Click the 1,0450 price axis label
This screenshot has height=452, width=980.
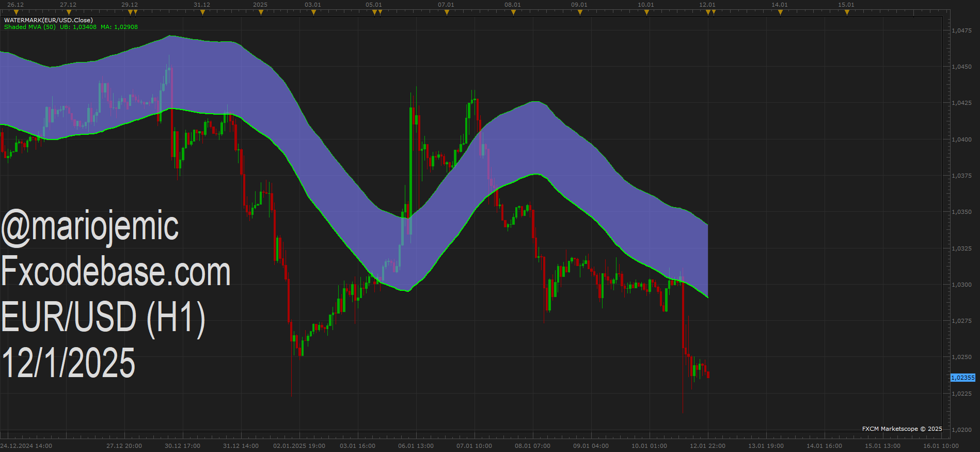(x=961, y=67)
